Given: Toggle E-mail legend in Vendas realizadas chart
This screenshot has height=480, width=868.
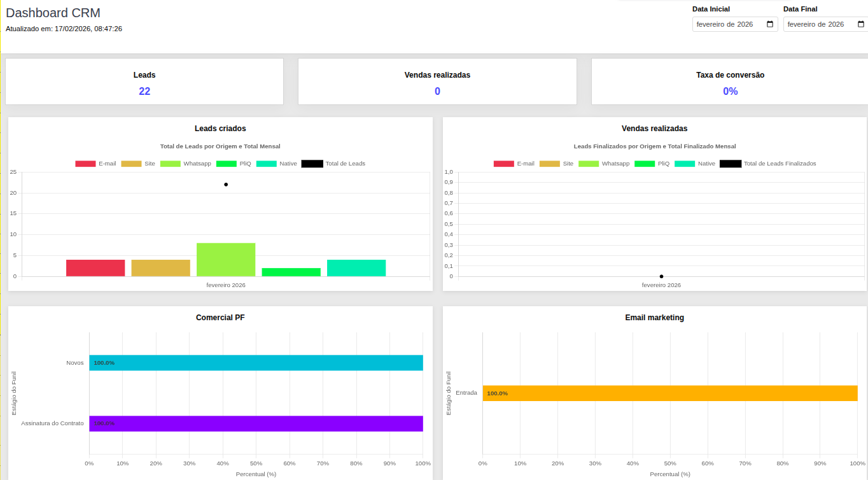Looking at the screenshot, I should (514, 164).
